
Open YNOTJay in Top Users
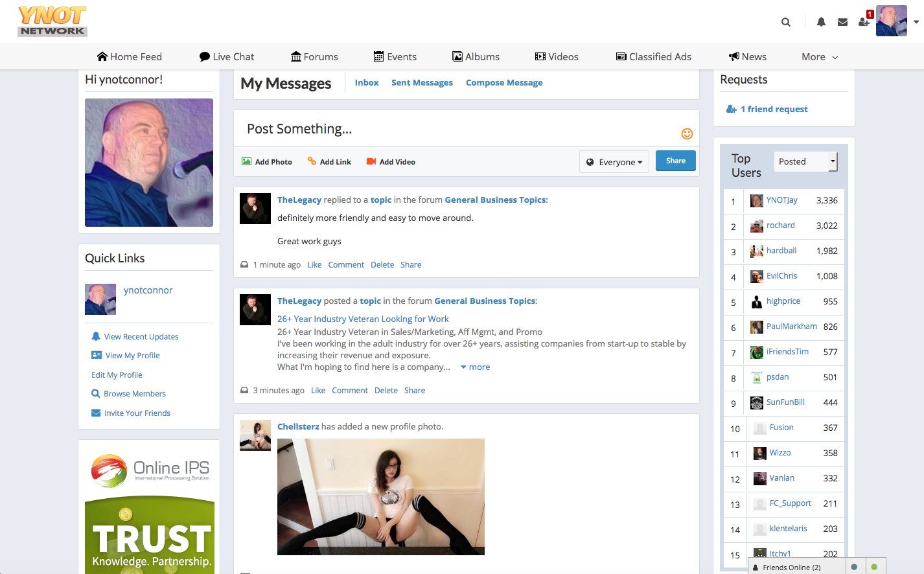pos(782,200)
